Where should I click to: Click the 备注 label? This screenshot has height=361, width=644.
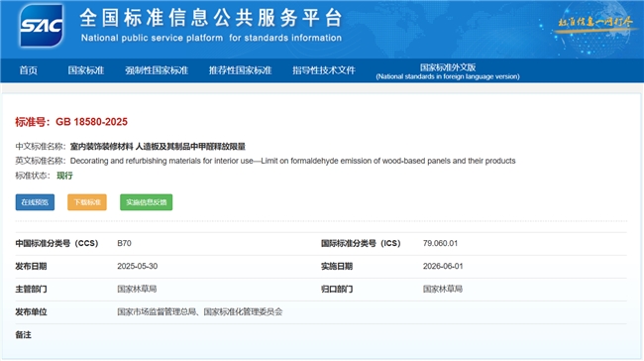pyautogui.click(x=24, y=335)
